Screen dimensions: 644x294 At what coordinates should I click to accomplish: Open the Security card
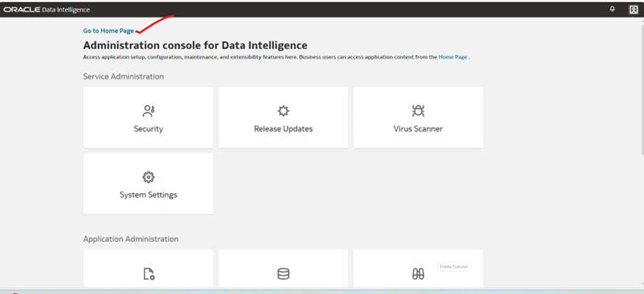[x=148, y=117]
